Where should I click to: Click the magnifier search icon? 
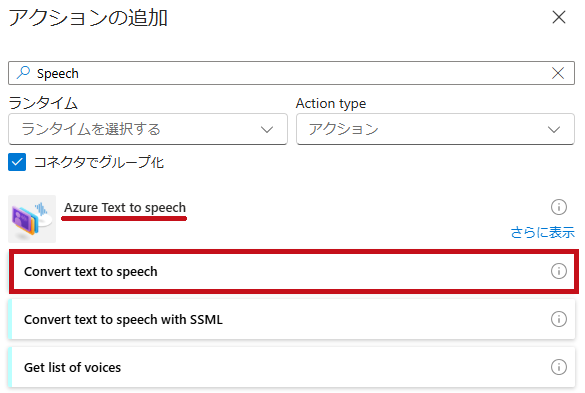(x=23, y=72)
